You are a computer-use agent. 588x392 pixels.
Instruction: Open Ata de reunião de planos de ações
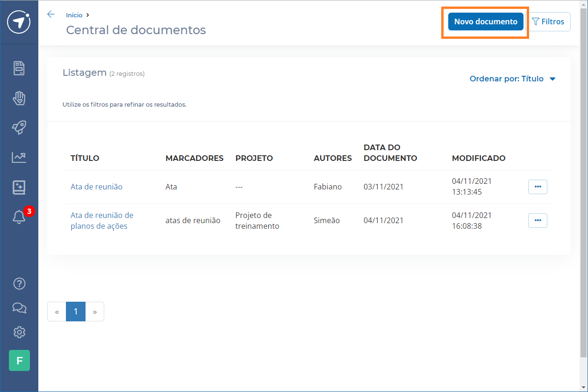pos(102,220)
